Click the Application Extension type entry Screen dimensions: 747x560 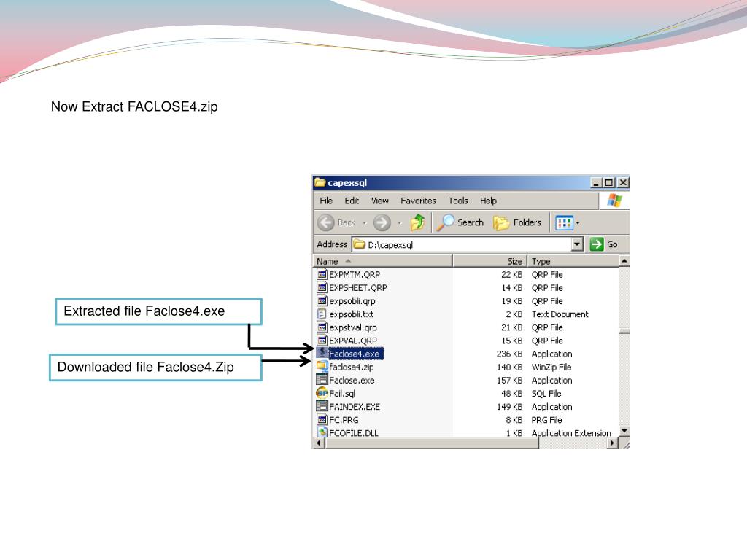571,433
